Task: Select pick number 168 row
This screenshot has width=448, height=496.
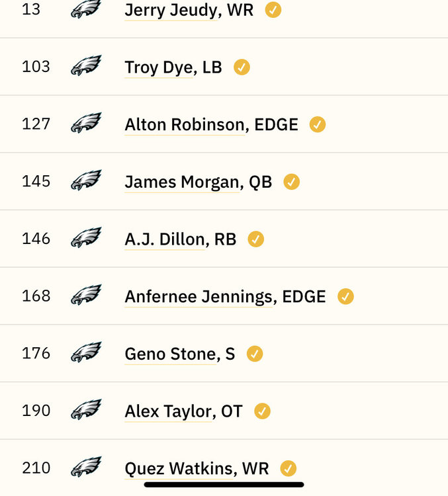Action: [x=224, y=296]
